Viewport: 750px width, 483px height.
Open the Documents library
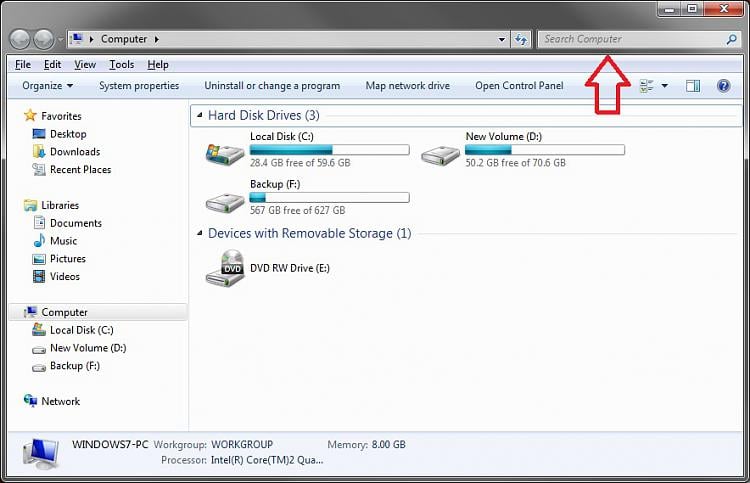(76, 223)
